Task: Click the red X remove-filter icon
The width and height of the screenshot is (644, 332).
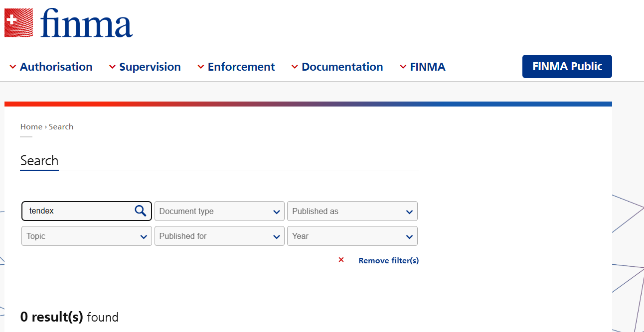Action: [x=341, y=260]
